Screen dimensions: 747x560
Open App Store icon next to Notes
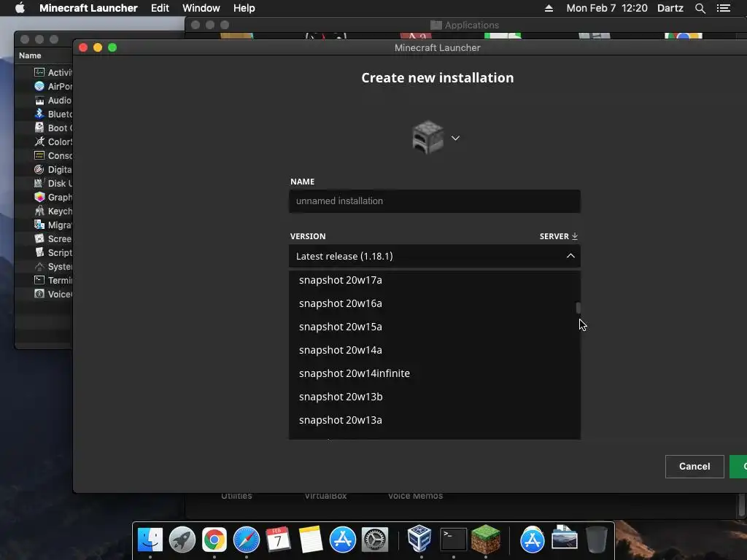coord(343,540)
